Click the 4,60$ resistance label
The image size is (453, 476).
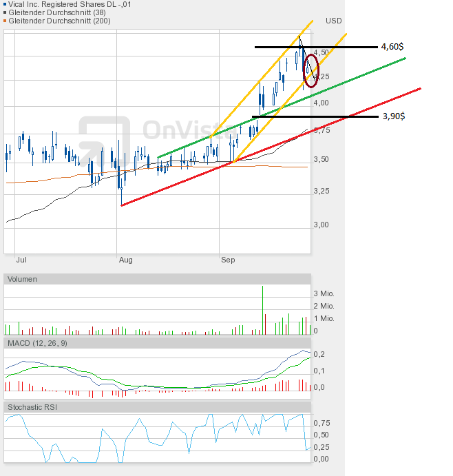[392, 47]
